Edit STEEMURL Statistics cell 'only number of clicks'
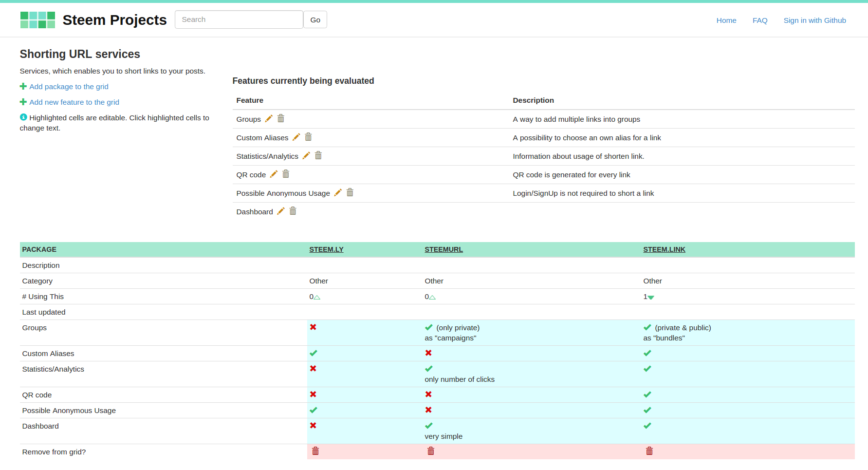868x470 pixels. 532,374
